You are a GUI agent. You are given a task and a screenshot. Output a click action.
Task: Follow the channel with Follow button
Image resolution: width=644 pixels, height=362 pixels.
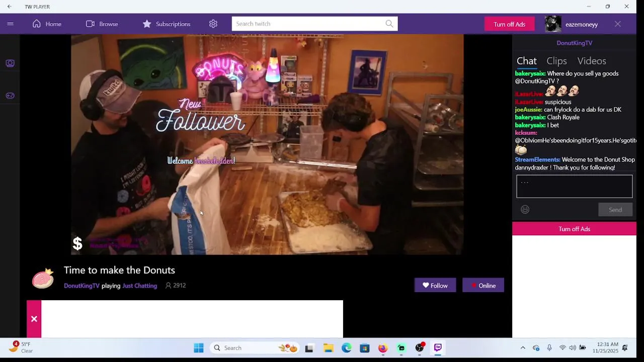click(435, 285)
